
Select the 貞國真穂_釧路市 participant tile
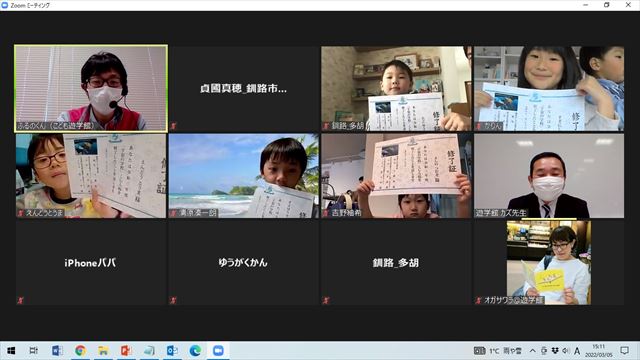pyautogui.click(x=244, y=88)
